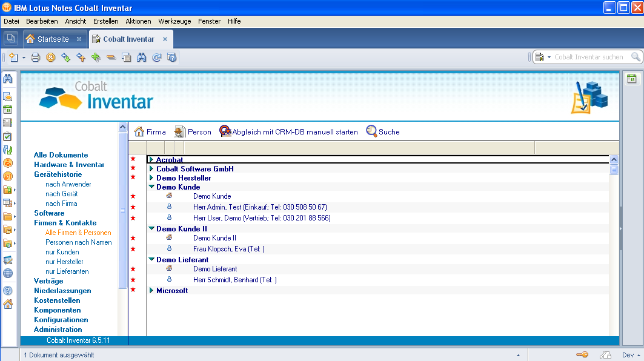Click the green plus Expand All icon
Image resolution: width=644 pixels, height=361 pixels.
96,58
